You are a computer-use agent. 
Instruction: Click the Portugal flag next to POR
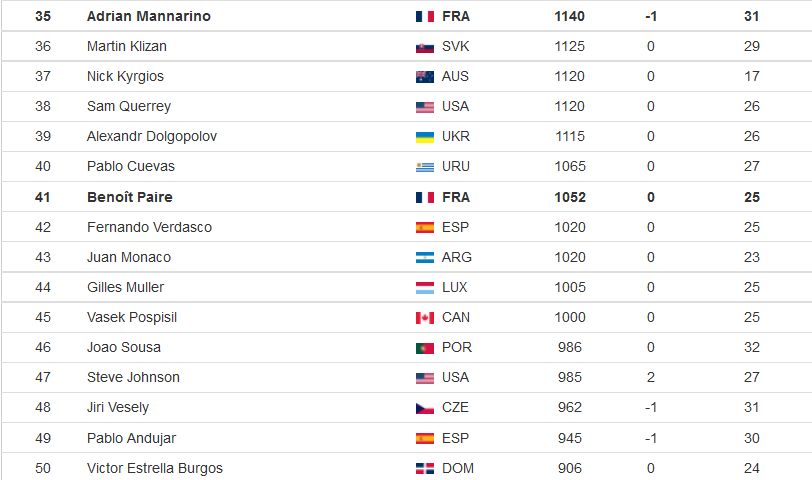point(425,348)
